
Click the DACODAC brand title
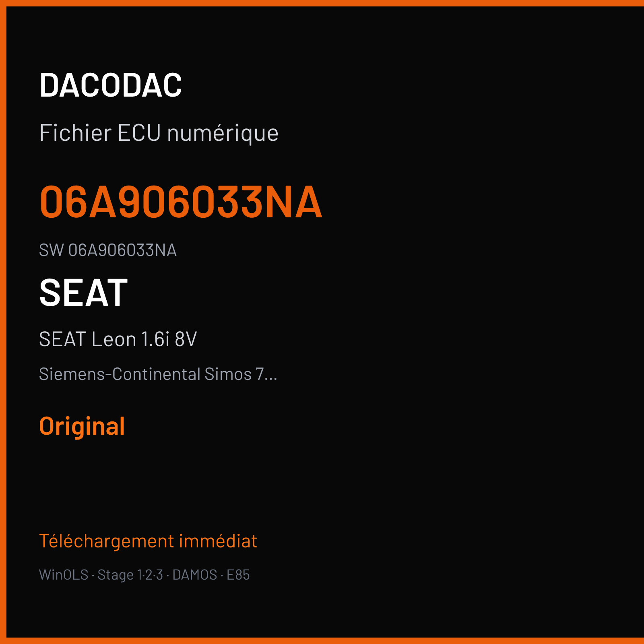pos(111,85)
